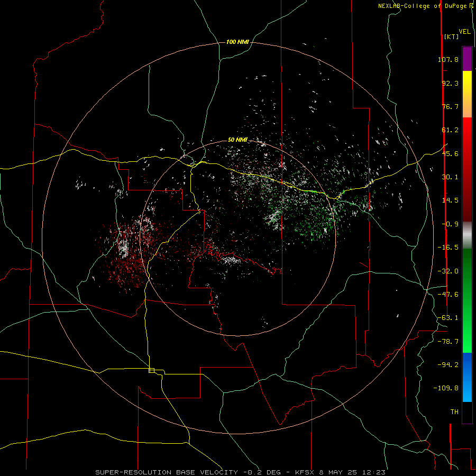Click the 92.3 velocity scale value

point(450,83)
